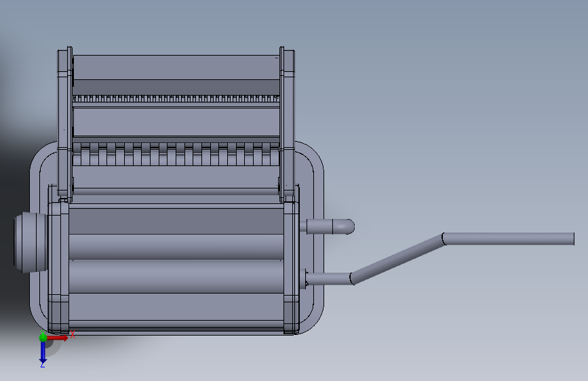Select the fine-toothed cutter roller near the top

pos(176,98)
